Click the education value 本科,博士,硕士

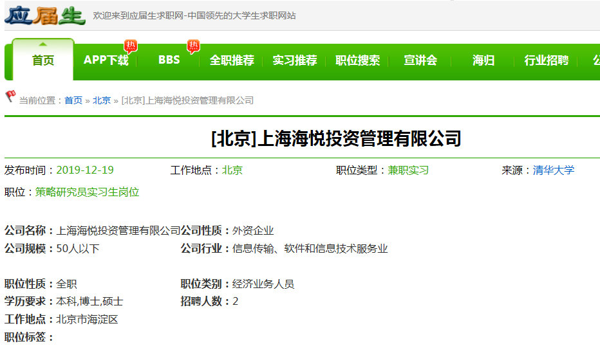(x=89, y=301)
